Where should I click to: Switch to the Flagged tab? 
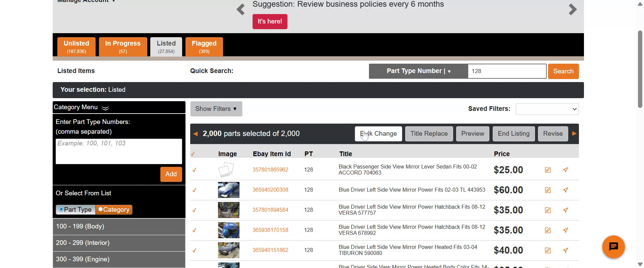pyautogui.click(x=204, y=47)
